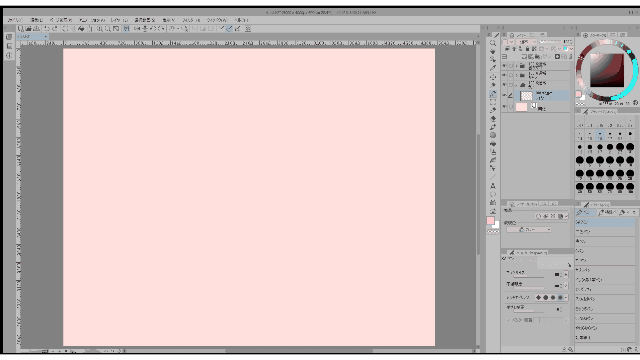Image resolution: width=640 pixels, height=360 pixels.
Task: Open the anti-aliasing options dropdown arrow
Action: coord(566,298)
